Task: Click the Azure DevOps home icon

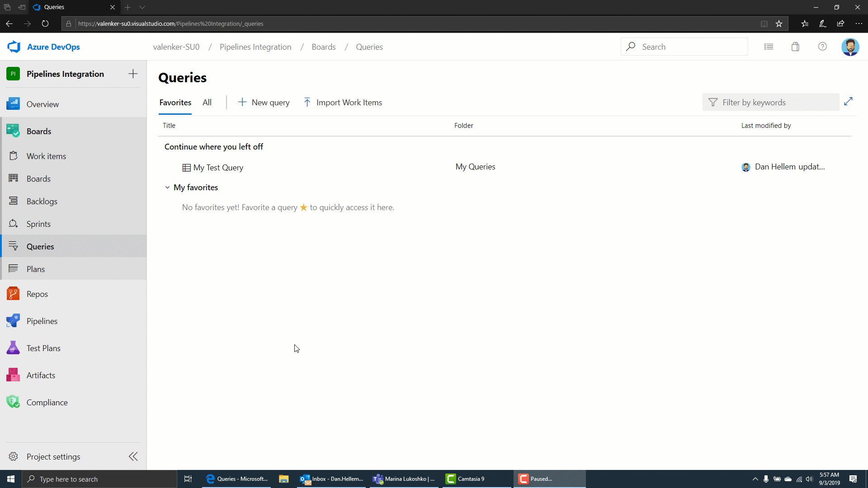Action: (14, 46)
